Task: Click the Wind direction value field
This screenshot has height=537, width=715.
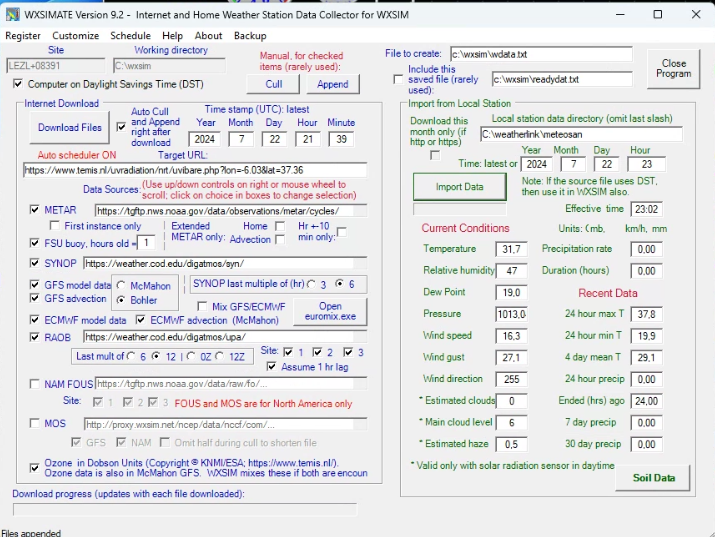Action: point(511,379)
